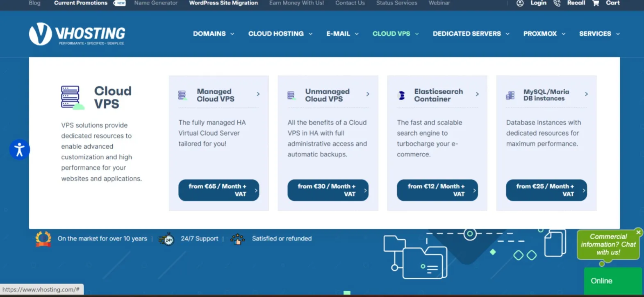
Task: Open Name Generator in the top bar
Action: point(156,3)
